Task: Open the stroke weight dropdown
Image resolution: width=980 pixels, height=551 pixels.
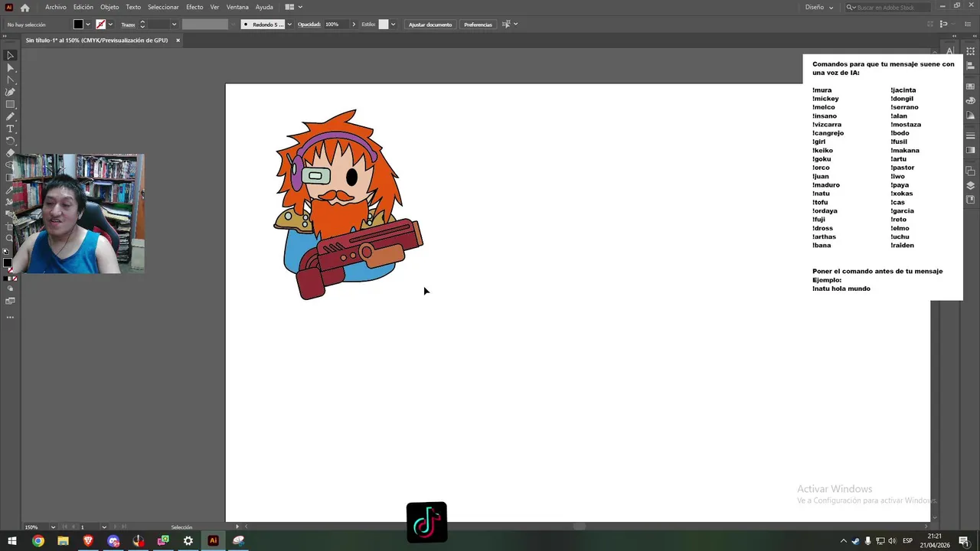Action: (x=174, y=24)
